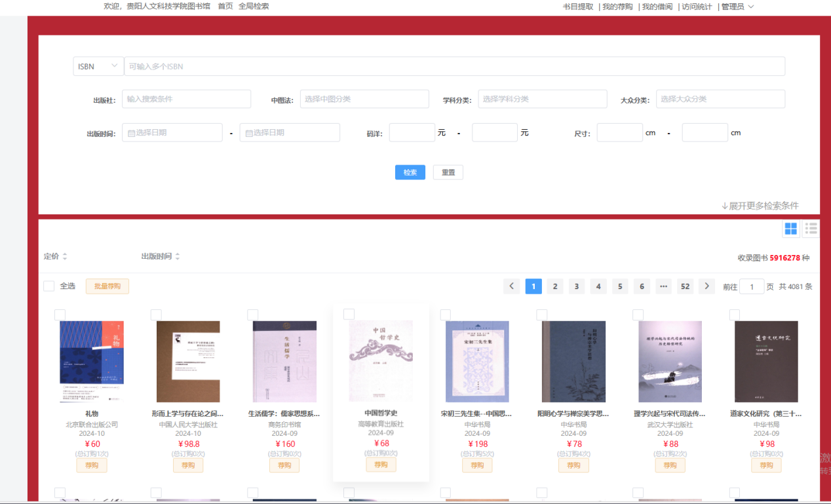This screenshot has height=504, width=831.
Task: Open the ISBN search type dropdown
Action: click(x=98, y=66)
